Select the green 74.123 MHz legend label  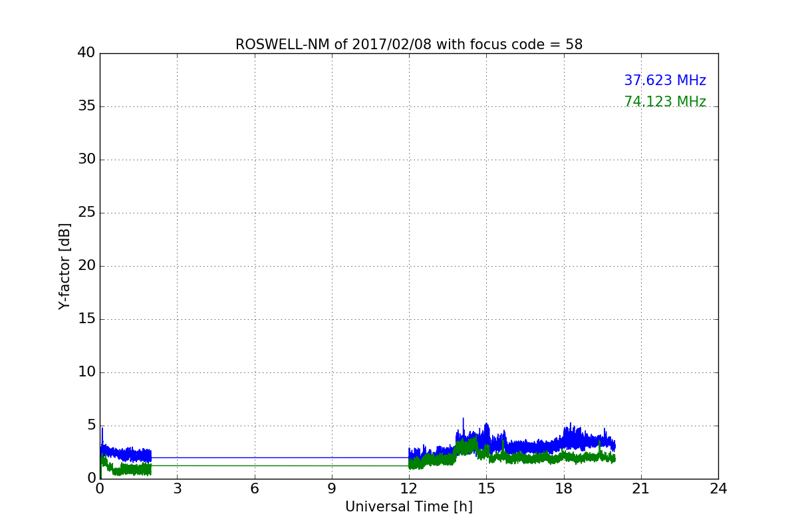665,102
